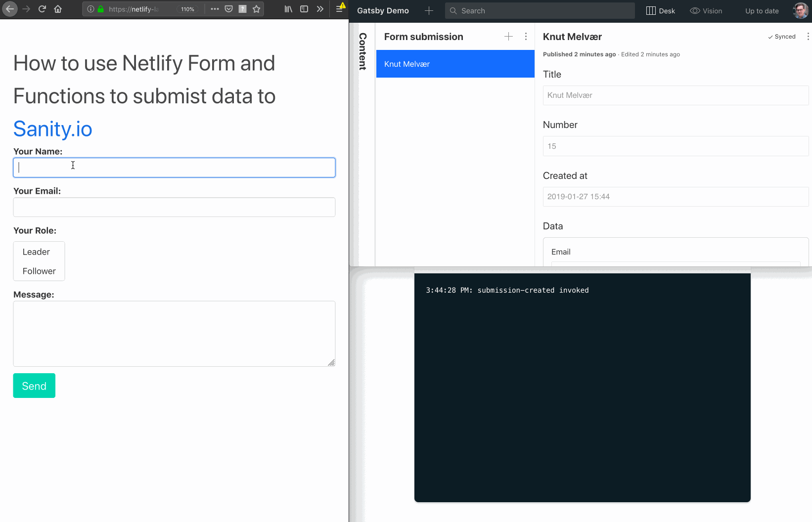Click the Sanity studio search box
Image resolution: width=812 pixels, height=522 pixels.
(x=540, y=11)
